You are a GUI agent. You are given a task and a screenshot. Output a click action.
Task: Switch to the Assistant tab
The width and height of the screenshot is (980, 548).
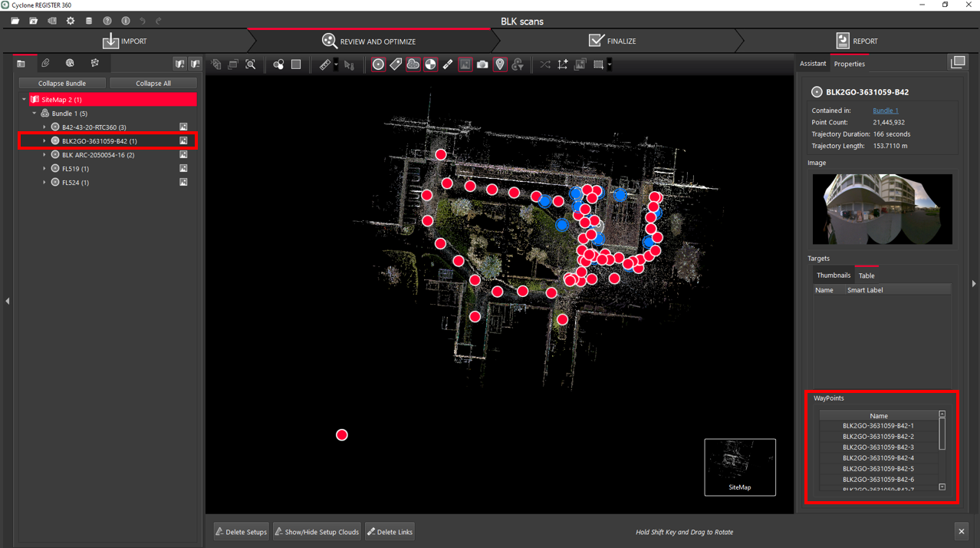pyautogui.click(x=813, y=64)
